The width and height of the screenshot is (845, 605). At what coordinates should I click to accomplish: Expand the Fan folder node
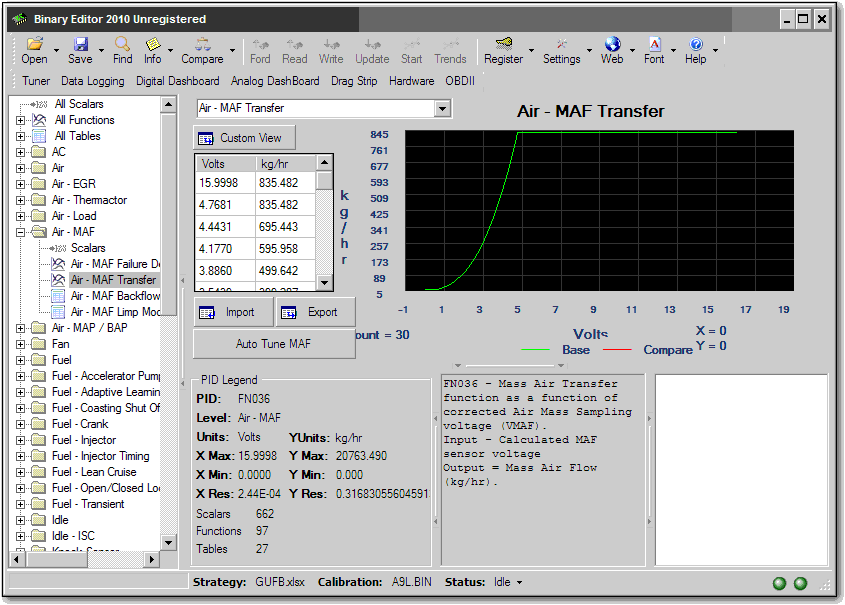point(20,344)
